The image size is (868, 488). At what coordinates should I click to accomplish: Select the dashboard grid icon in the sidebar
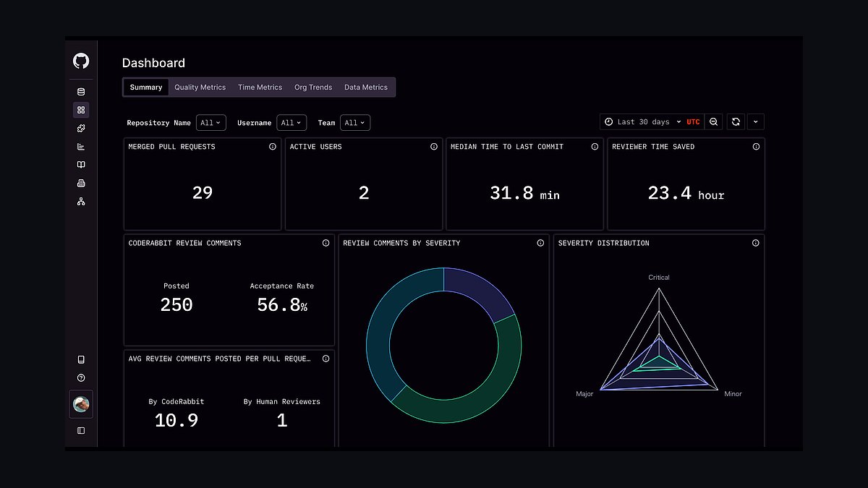[81, 110]
